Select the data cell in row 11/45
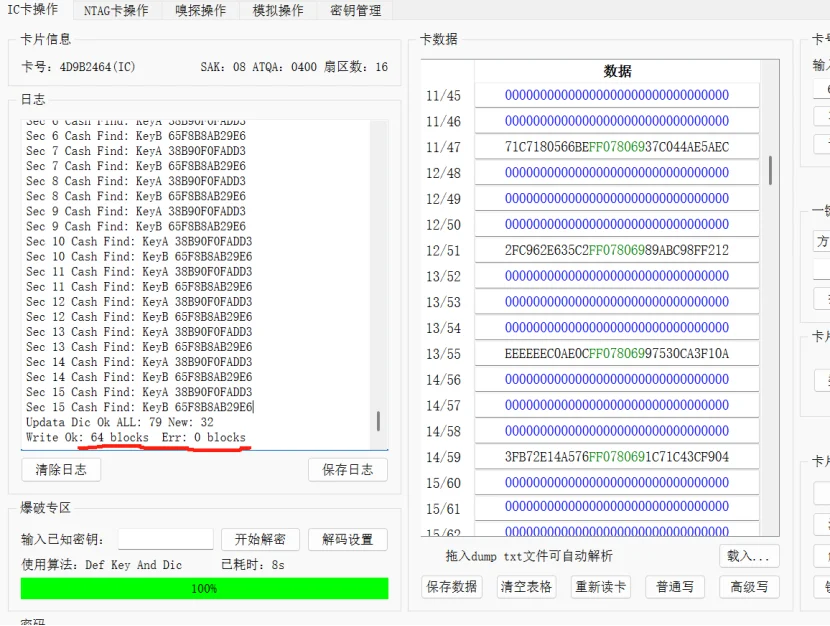830x626 pixels. [617, 95]
